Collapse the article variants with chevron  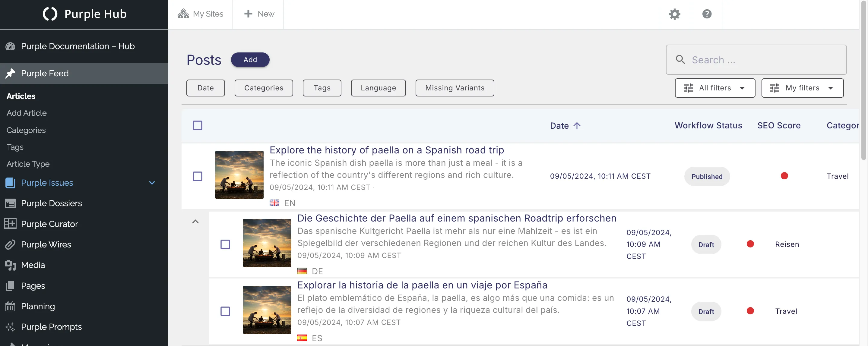(195, 221)
